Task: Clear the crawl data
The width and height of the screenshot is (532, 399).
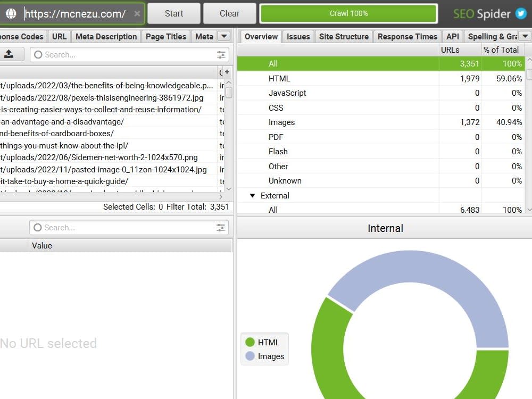Action: click(229, 14)
